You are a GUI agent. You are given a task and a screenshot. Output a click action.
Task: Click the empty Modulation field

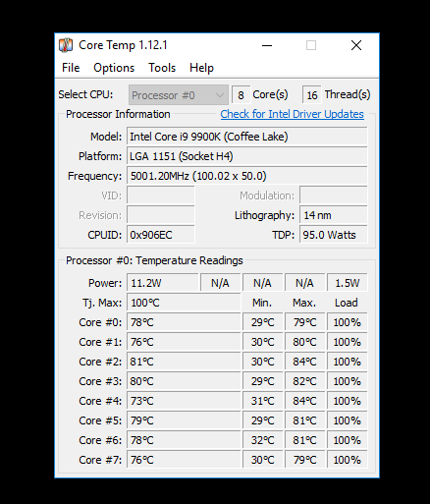pos(334,196)
